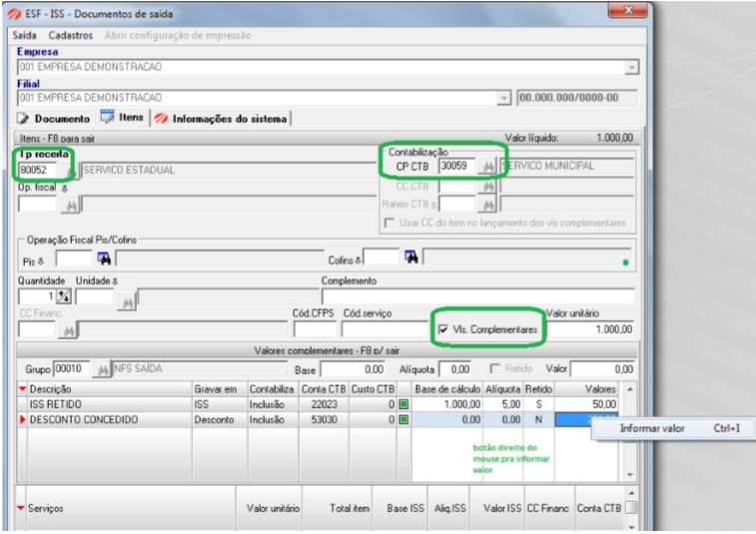
Task: Click the Descrição column header
Action: point(110,389)
